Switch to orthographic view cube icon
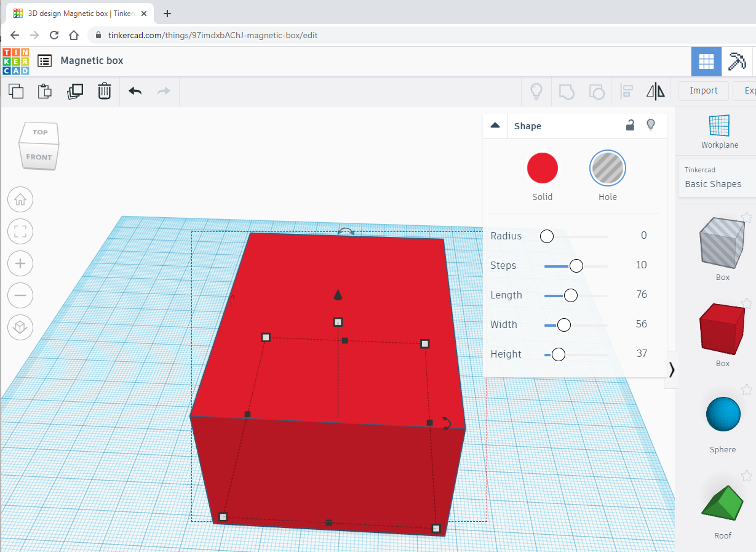 pyautogui.click(x=20, y=327)
